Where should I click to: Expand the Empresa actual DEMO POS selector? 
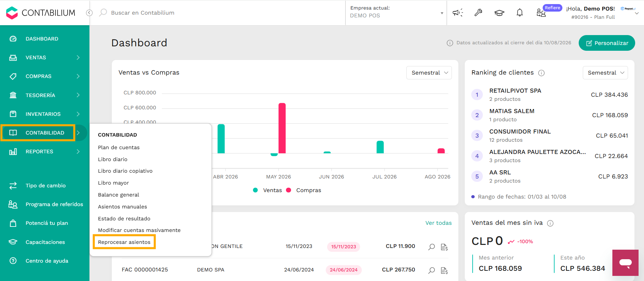coord(396,13)
